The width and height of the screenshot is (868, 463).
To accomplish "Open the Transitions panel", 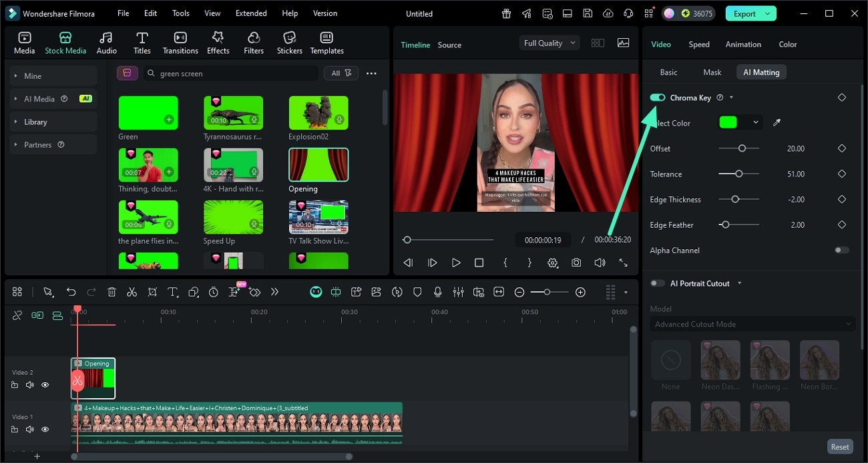I will [180, 41].
